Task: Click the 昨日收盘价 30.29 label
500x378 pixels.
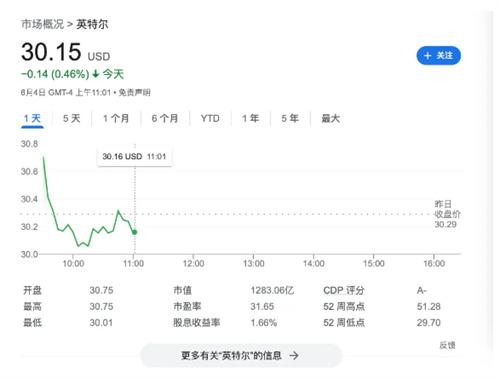Action: click(447, 214)
